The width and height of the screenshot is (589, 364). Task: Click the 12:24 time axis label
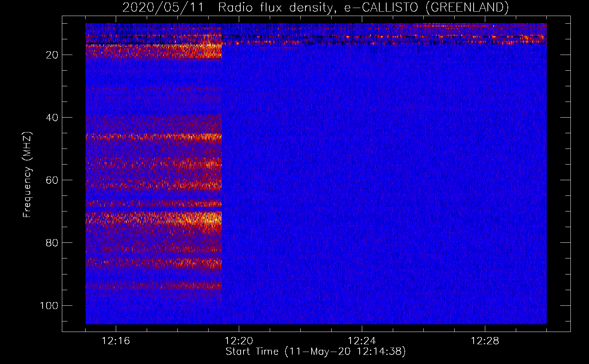pyautogui.click(x=362, y=341)
